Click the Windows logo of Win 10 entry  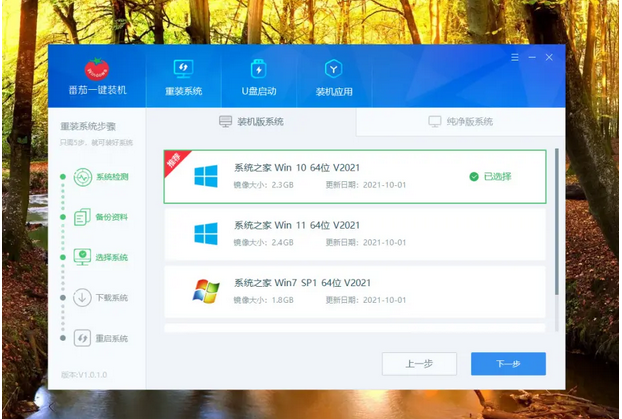[206, 176]
